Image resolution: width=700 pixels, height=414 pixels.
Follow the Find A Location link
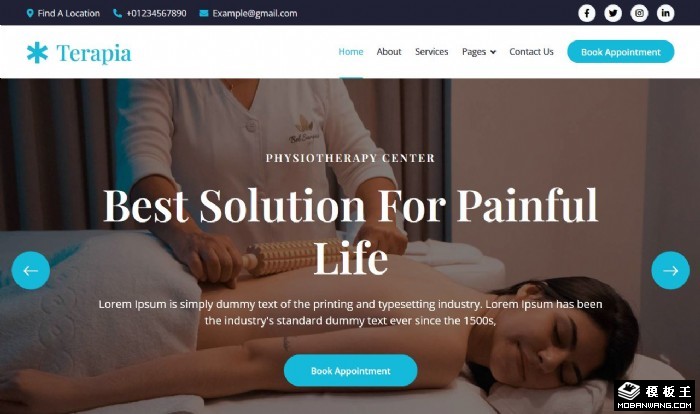(x=68, y=13)
